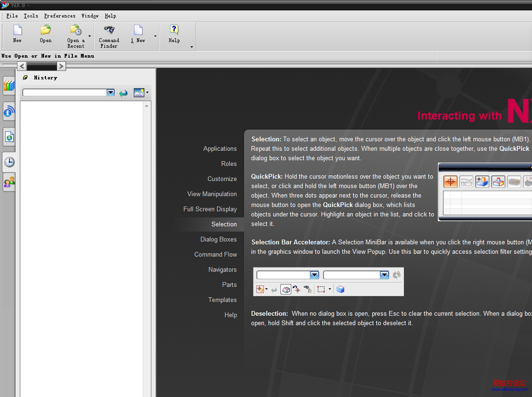Go to the Templates topic
This screenshot has height=397, width=532.
pos(223,300)
